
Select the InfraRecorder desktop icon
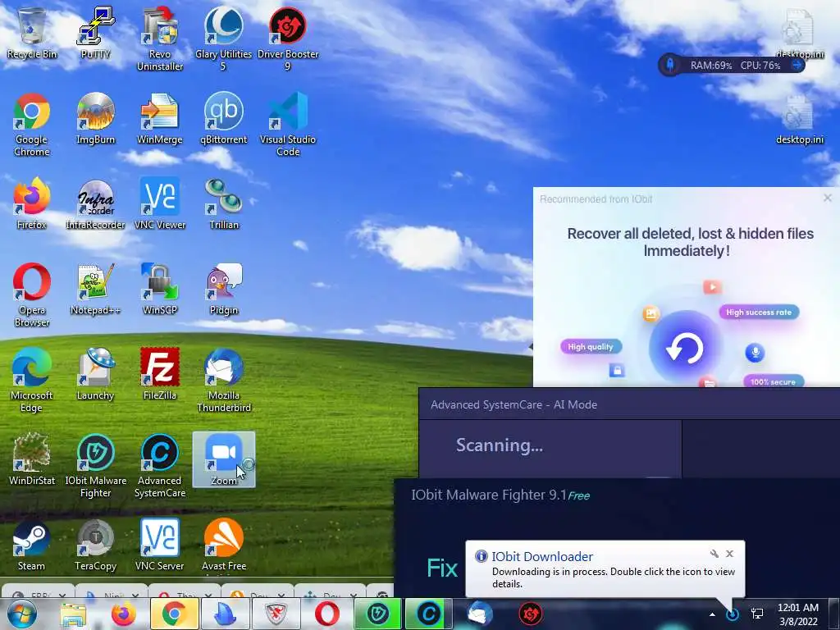coord(95,204)
